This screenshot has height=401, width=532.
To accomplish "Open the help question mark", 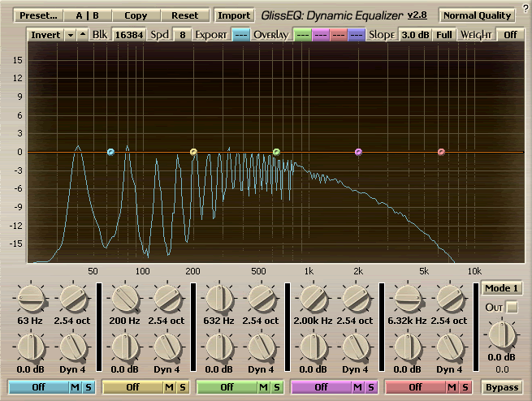I will (526, 9).
